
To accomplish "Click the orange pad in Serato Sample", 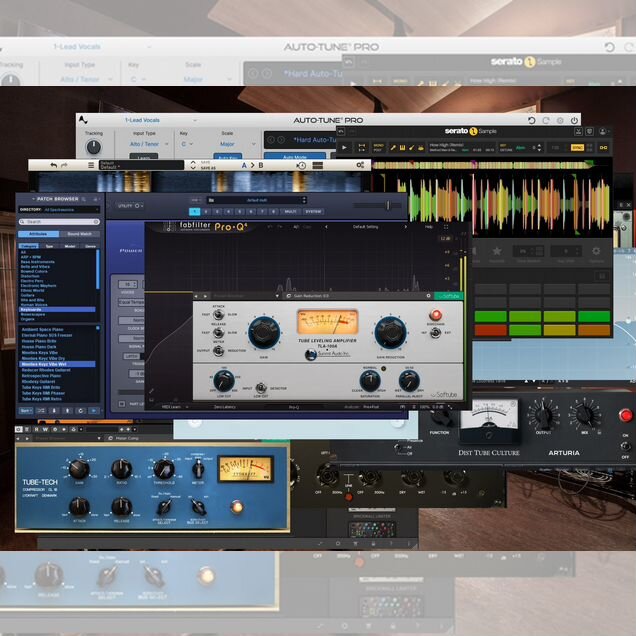I will pyautogui.click(x=594, y=331).
